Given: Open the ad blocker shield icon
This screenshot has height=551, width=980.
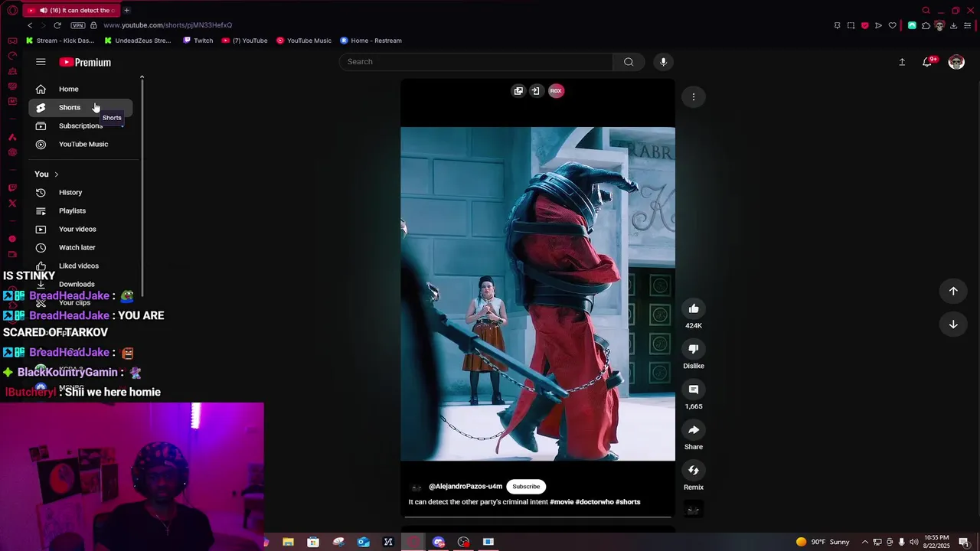Looking at the screenshot, I should (864, 25).
